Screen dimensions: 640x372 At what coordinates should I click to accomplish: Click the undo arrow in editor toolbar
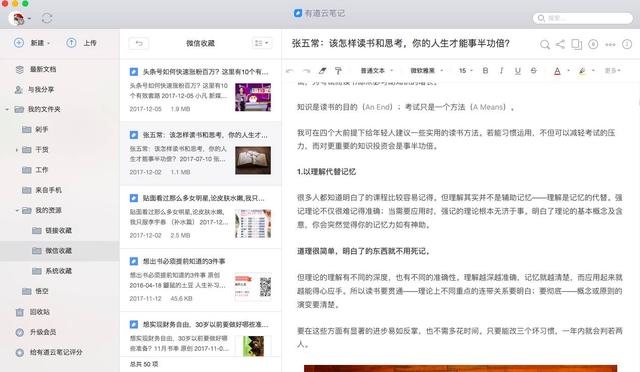(290, 71)
